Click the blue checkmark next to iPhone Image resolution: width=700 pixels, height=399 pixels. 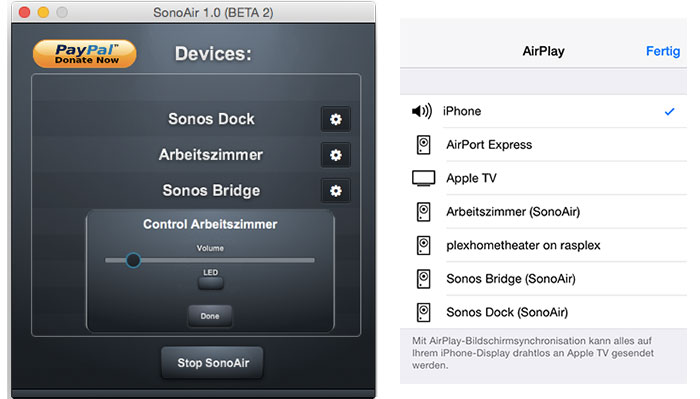[x=669, y=111]
